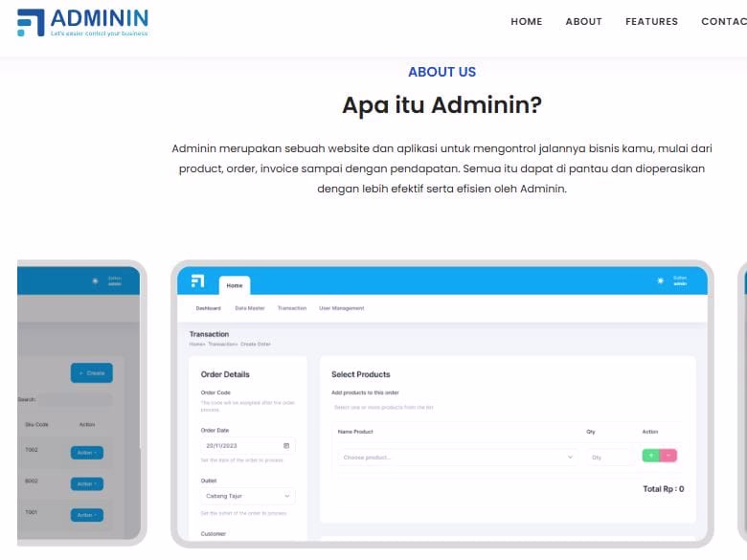747x560 pixels.
Task: Click the Apa itu Adminin? heading
Action: [442, 105]
